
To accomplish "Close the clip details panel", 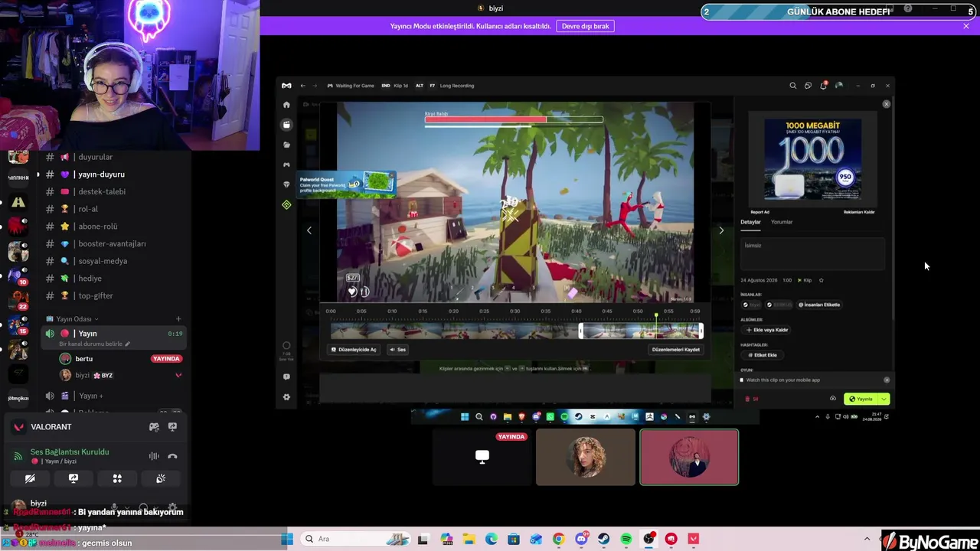I will [887, 104].
